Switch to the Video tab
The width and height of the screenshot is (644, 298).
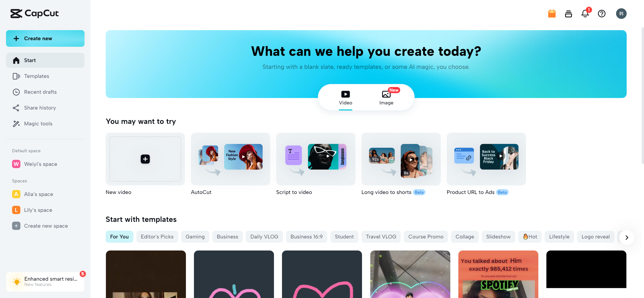pos(345,97)
